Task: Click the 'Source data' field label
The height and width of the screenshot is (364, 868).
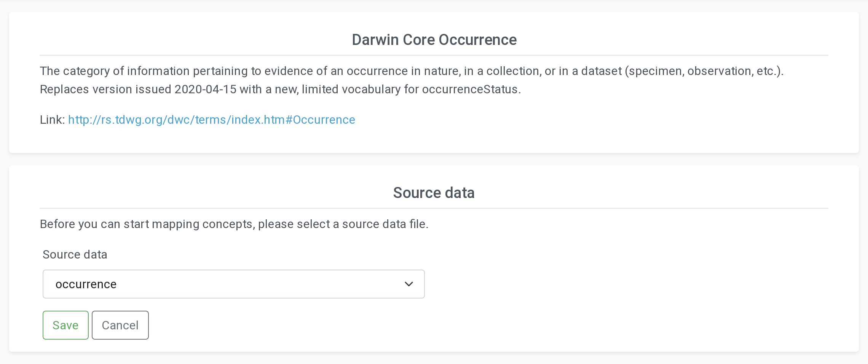Action: [x=75, y=254]
